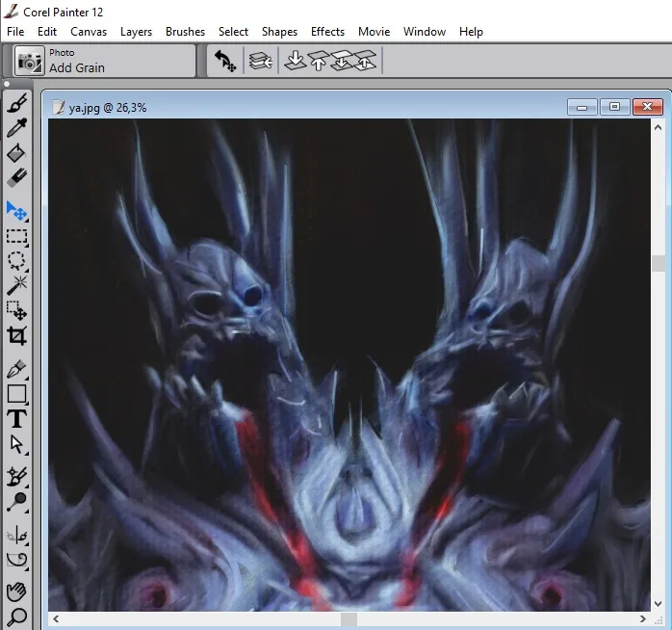
Task: Click the Move Layer Down One icon
Action: (x=342, y=60)
